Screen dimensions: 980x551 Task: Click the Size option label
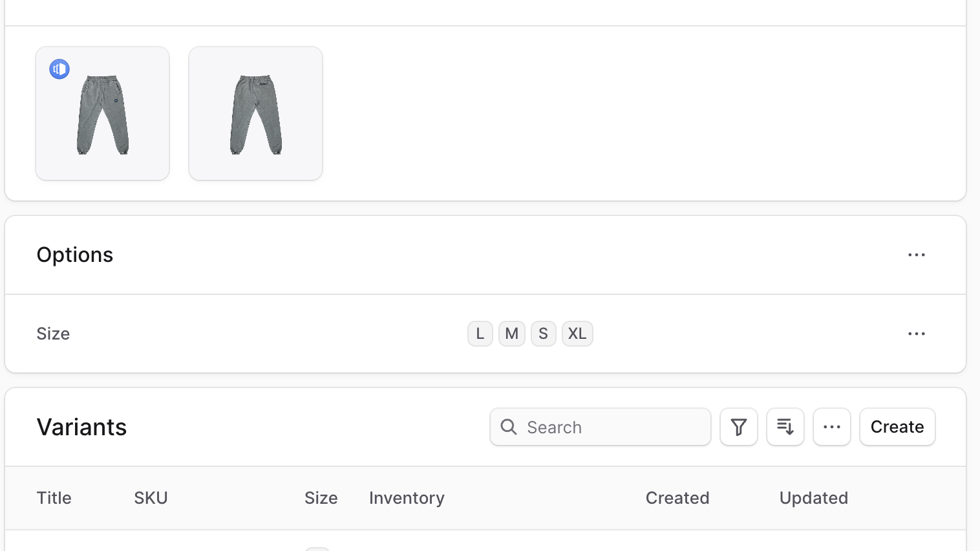(53, 334)
